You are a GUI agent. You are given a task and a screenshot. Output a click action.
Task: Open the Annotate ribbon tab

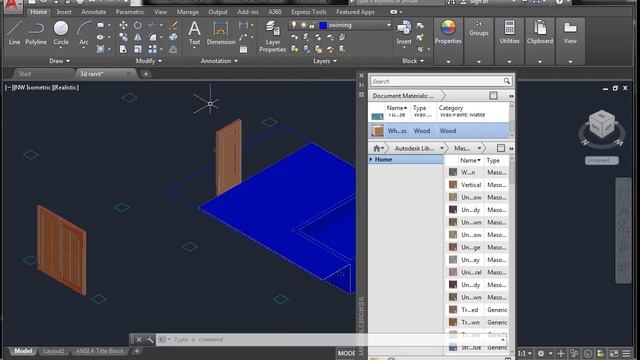[x=93, y=12]
